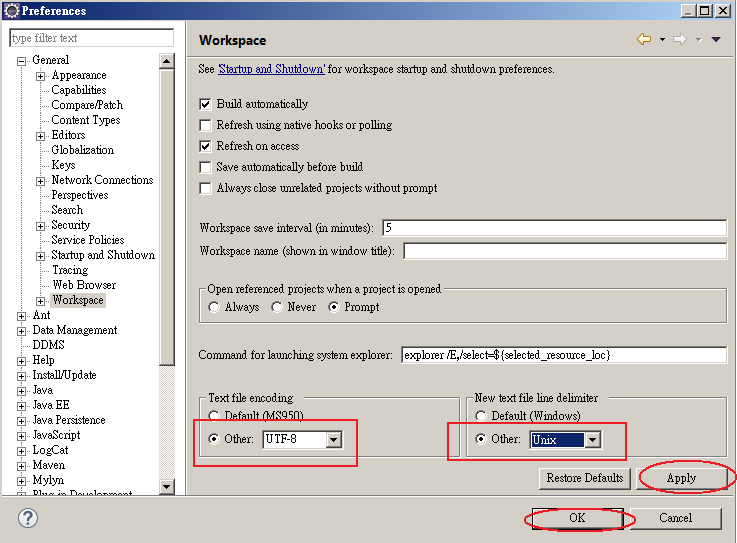Select Startup and Shutdown tree item

click(103, 255)
